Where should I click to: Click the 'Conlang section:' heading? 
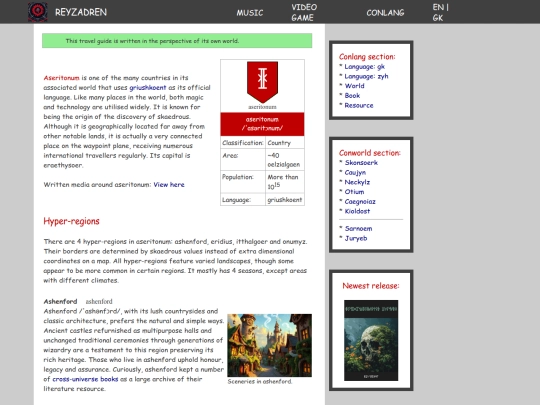(367, 57)
